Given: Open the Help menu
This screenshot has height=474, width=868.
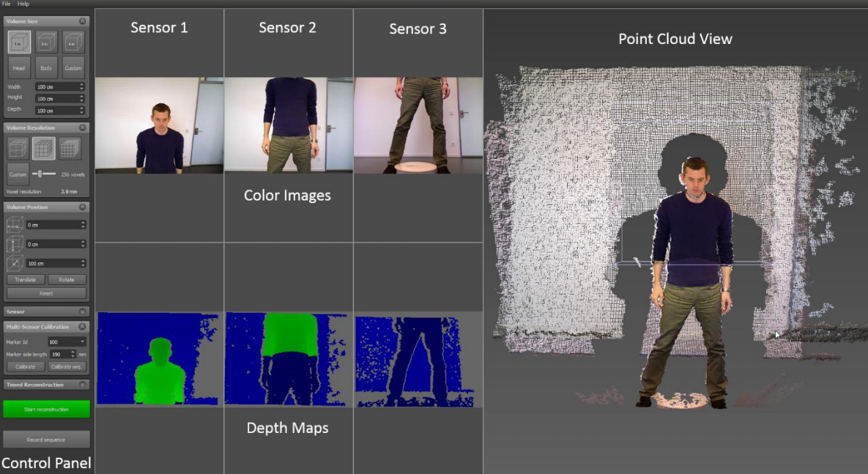Looking at the screenshot, I should point(22,3).
